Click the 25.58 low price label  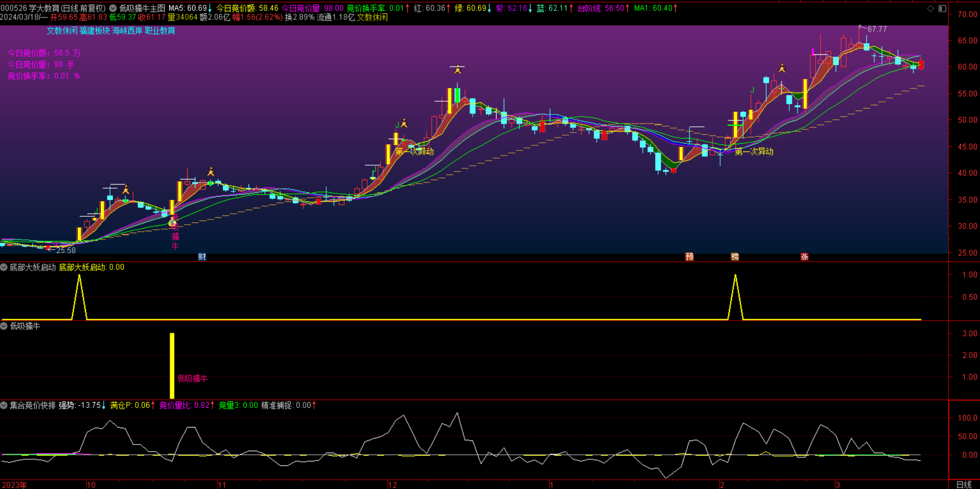click(66, 250)
